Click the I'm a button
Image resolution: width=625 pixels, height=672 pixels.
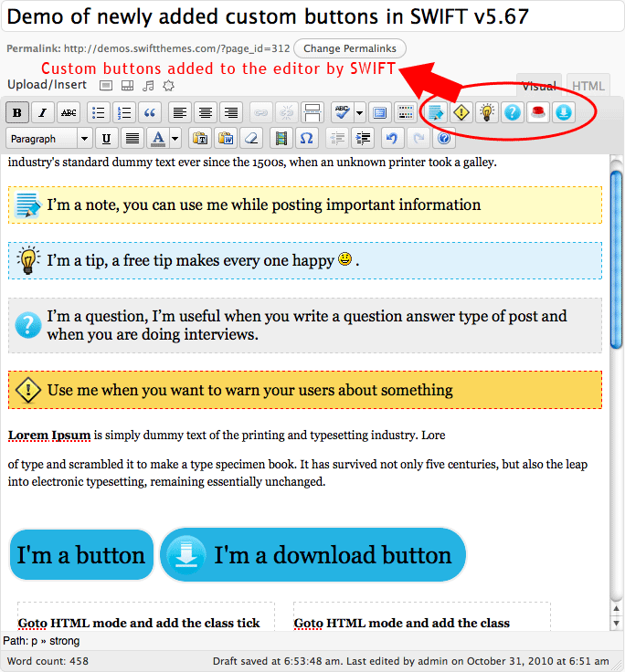(x=81, y=555)
